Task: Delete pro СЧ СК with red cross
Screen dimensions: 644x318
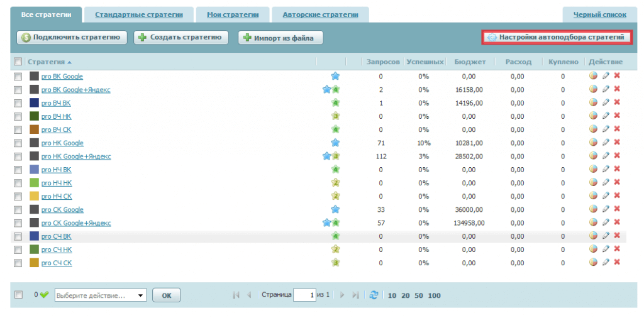Action: click(x=616, y=262)
